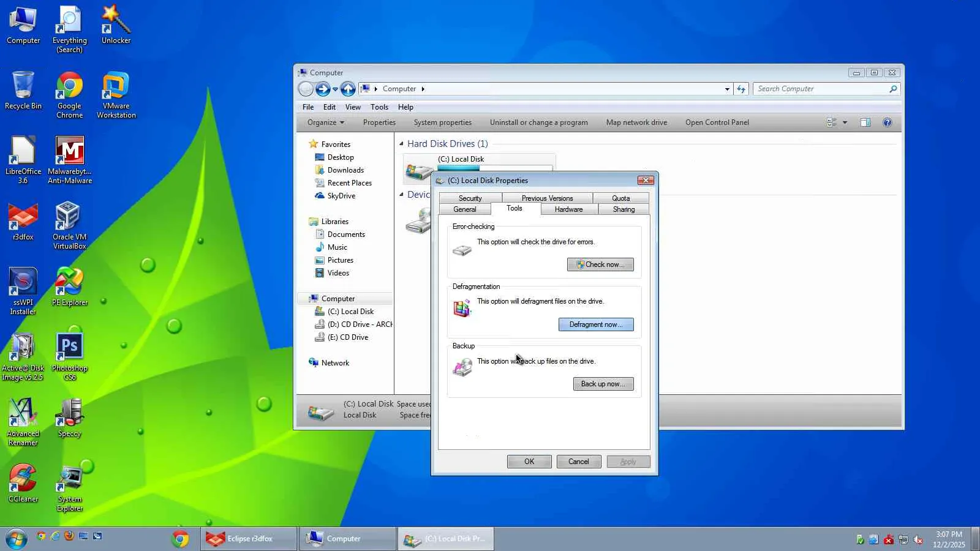This screenshot has width=980, height=551.
Task: Launch Google Chrome from the desktop
Action: [x=69, y=95]
